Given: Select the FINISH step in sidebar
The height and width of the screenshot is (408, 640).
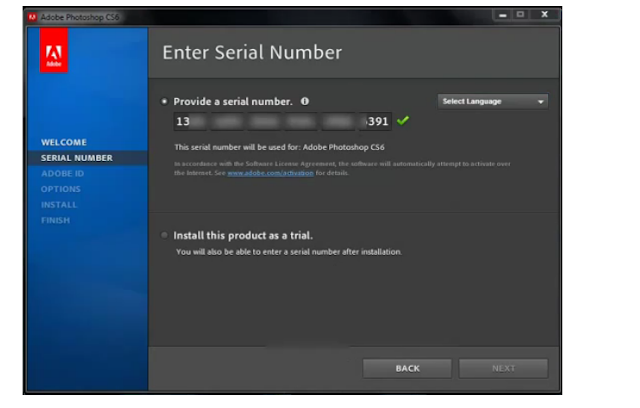Looking at the screenshot, I should [x=56, y=220].
